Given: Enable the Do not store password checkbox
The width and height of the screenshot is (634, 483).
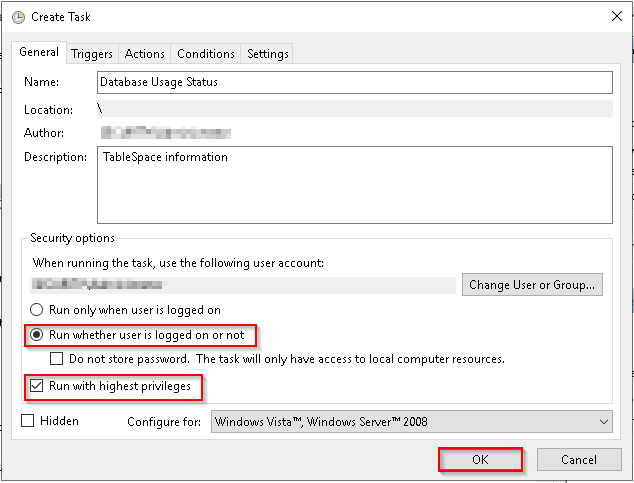Looking at the screenshot, I should coord(58,359).
